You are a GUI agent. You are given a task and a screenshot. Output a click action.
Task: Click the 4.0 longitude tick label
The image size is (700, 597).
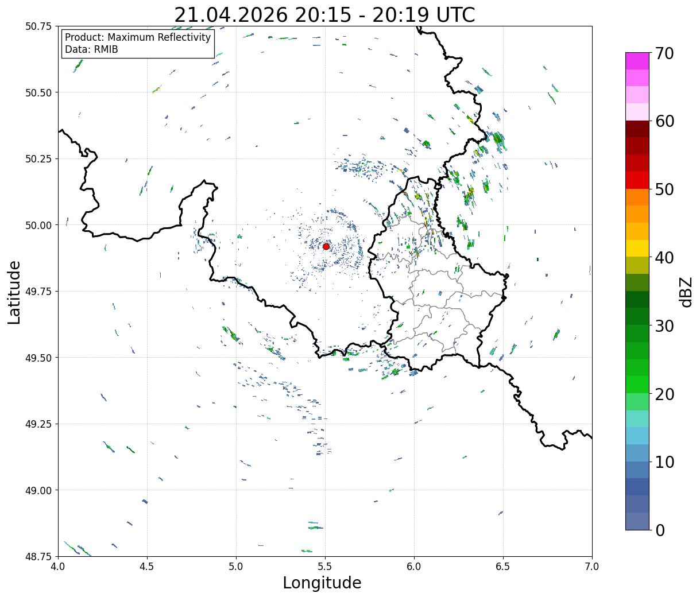[58, 566]
